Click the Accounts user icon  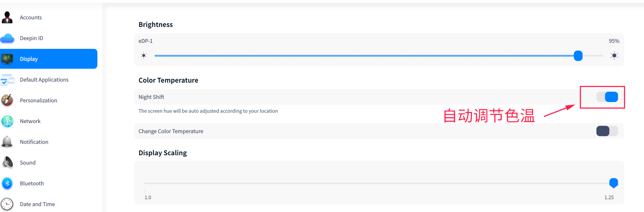[7, 17]
